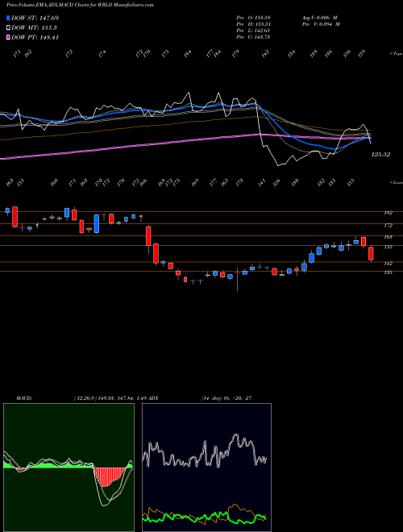Click the magenta DOW PT legend swatch
This screenshot has width=403, height=532.
point(9,37)
